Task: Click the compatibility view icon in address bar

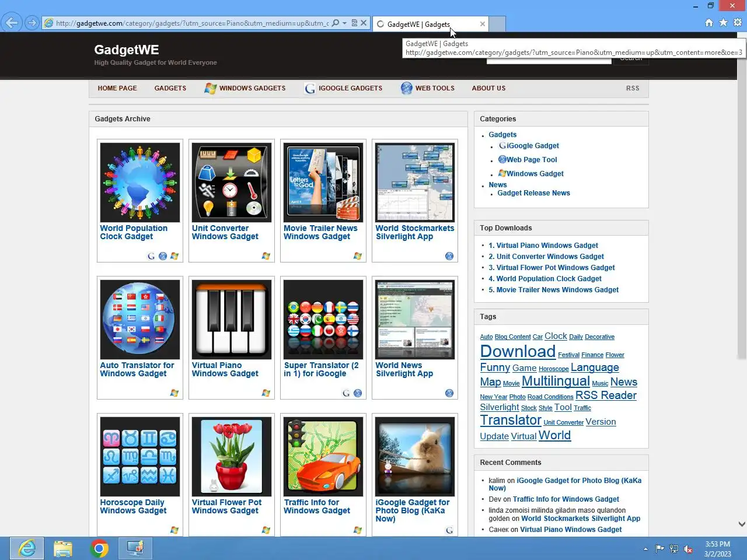Action: pyautogui.click(x=354, y=23)
